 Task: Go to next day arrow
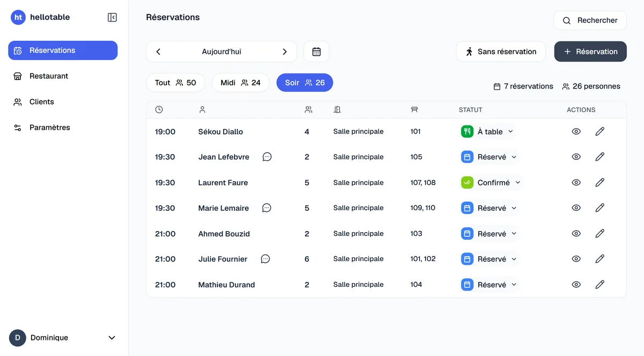285,51
